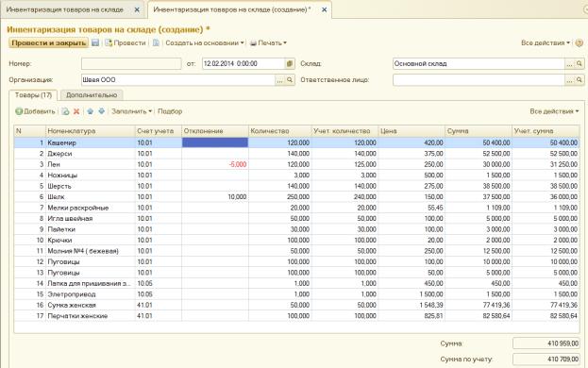Select the Шерсть row
This screenshot has height=368, width=588.
pyautogui.click(x=296, y=186)
